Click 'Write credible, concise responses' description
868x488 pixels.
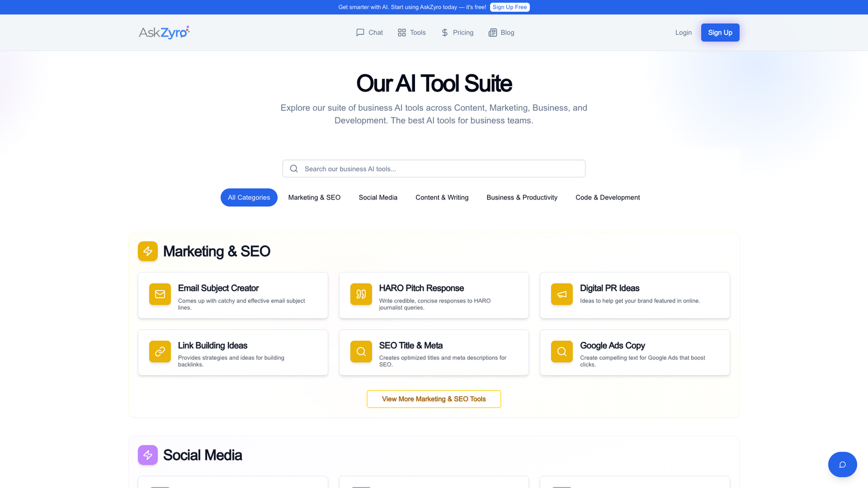[x=435, y=304]
